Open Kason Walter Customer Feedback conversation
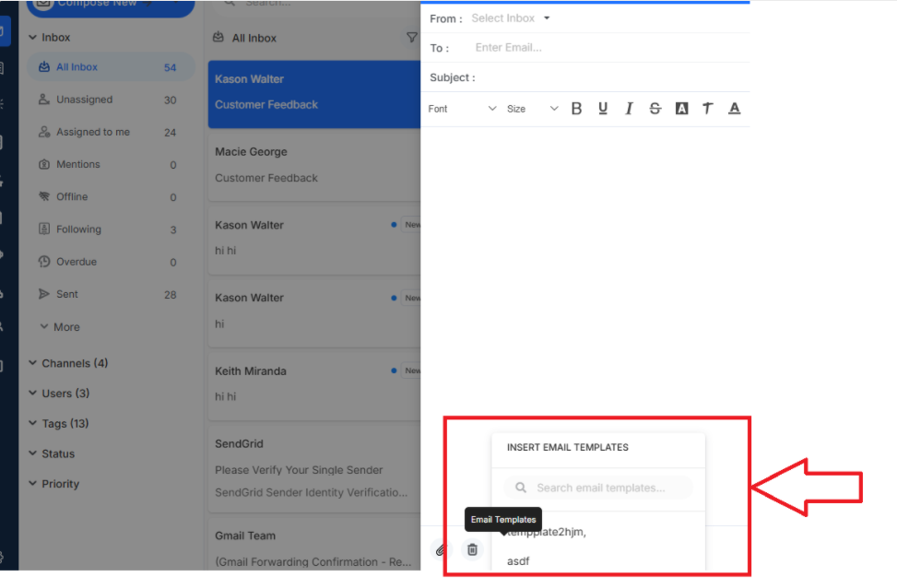 314,94
